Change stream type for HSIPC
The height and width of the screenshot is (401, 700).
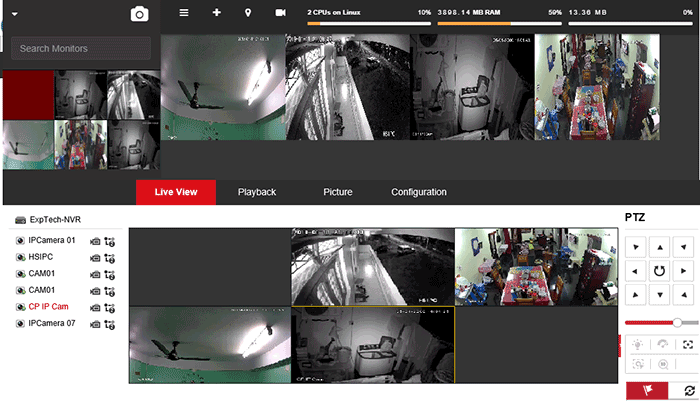tap(109, 258)
